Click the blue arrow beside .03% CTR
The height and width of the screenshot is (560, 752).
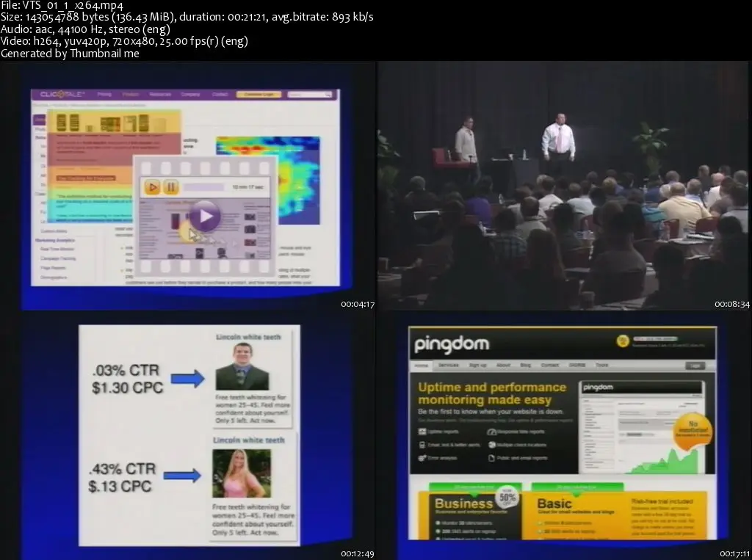tap(187, 379)
